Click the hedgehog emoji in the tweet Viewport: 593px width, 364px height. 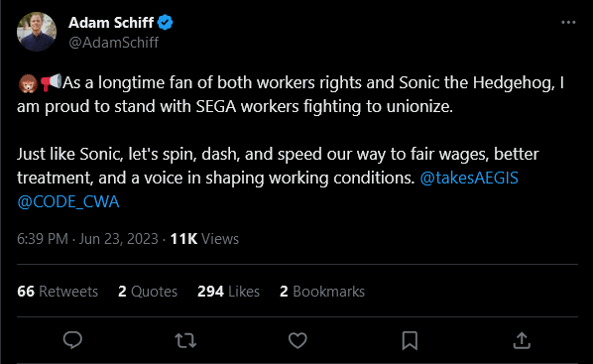tap(28, 83)
